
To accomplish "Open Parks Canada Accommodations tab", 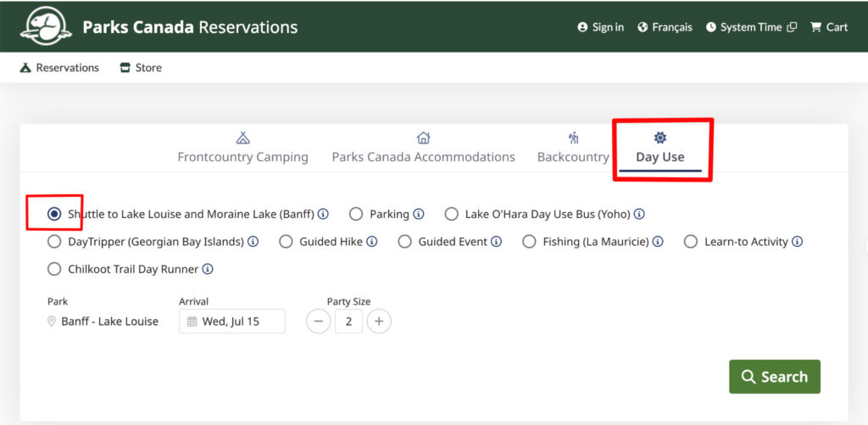I will click(424, 148).
